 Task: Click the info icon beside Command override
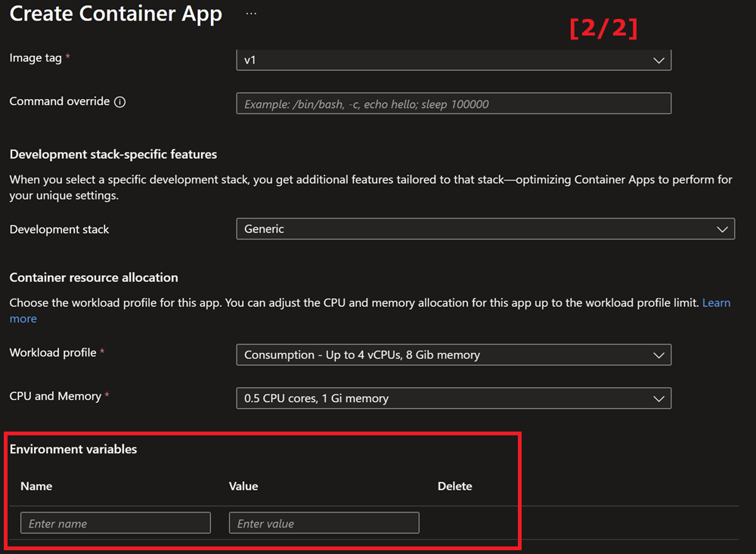120,101
